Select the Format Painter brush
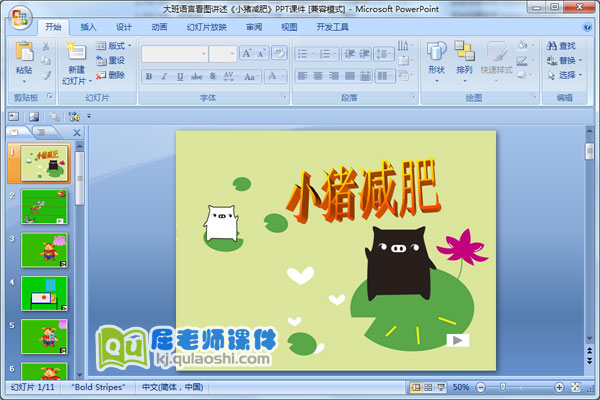The width and height of the screenshot is (600, 400). (46, 75)
